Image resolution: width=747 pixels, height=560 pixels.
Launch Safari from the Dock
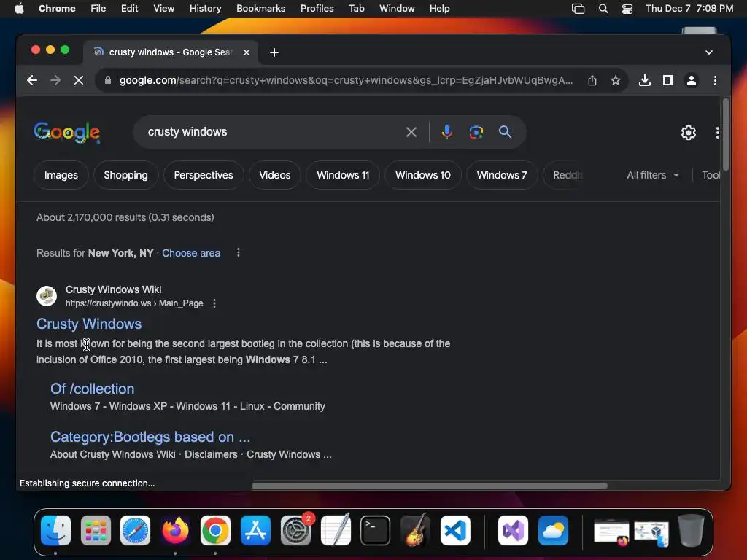pos(135,531)
